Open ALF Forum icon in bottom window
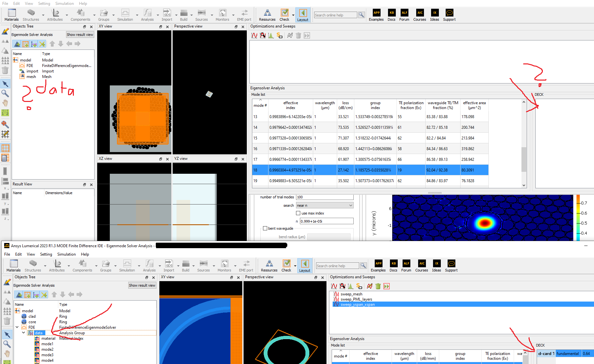The image size is (594, 364). pos(406,266)
